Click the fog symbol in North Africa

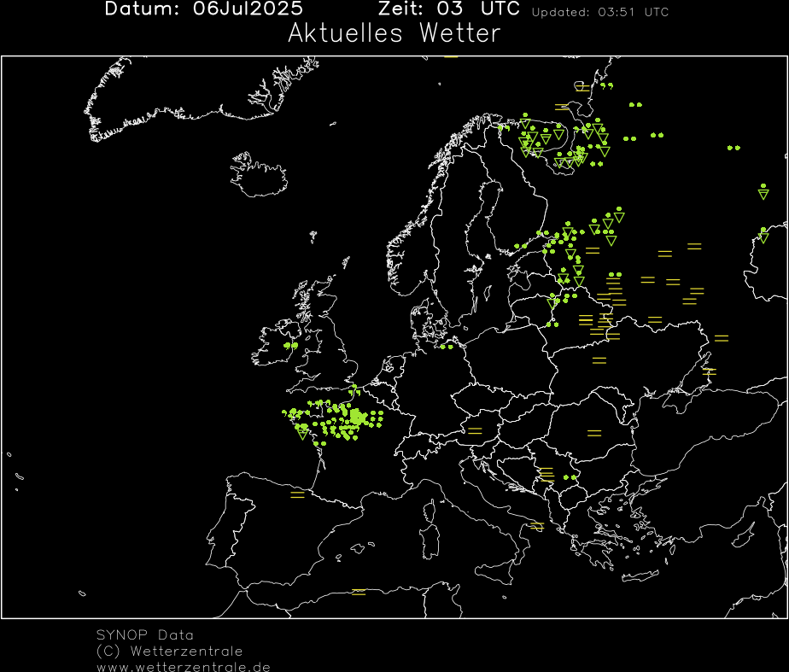359,592
